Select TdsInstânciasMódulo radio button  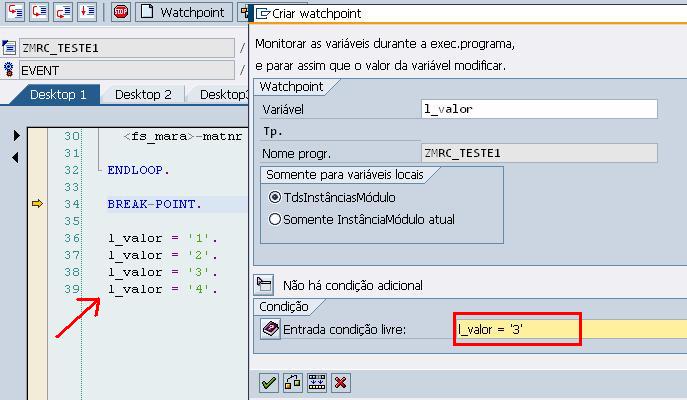(275, 198)
